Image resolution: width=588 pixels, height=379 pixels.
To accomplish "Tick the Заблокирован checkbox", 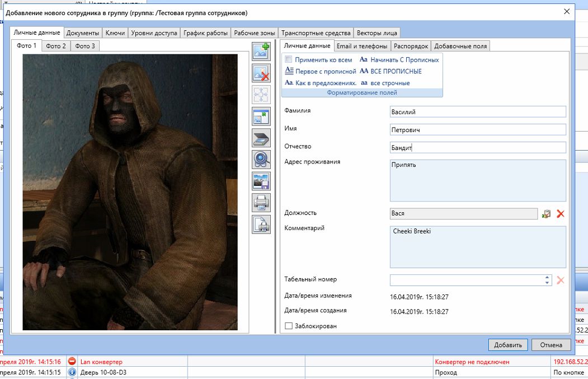I will [288, 326].
